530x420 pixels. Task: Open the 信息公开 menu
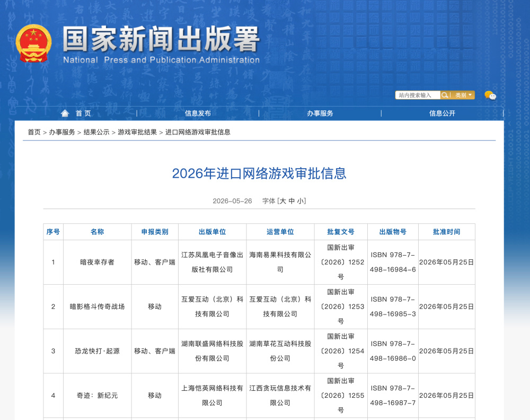click(442, 113)
